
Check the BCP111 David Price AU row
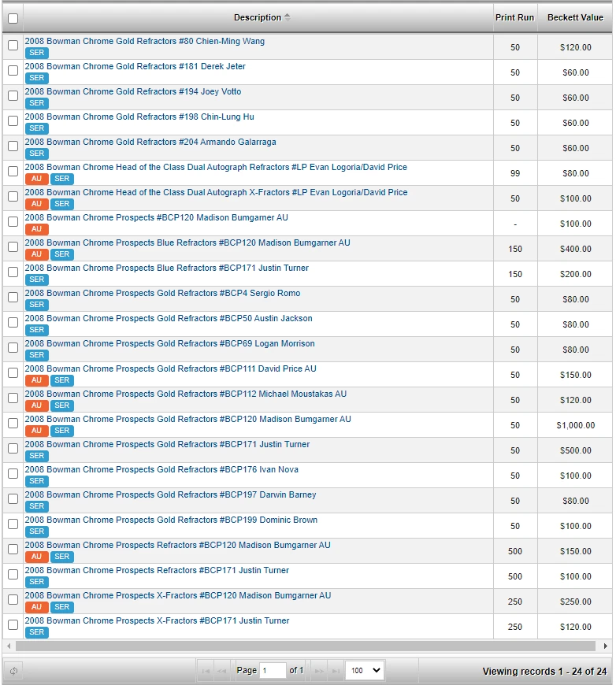click(13, 372)
